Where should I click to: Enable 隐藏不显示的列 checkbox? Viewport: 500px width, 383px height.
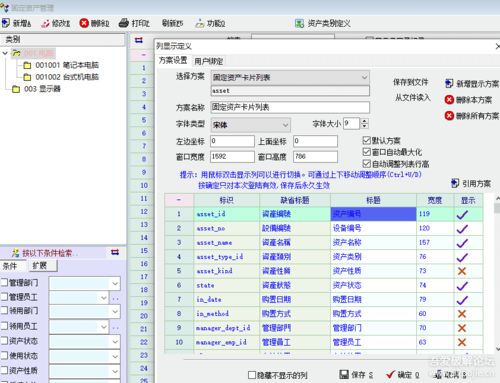pos(252,375)
